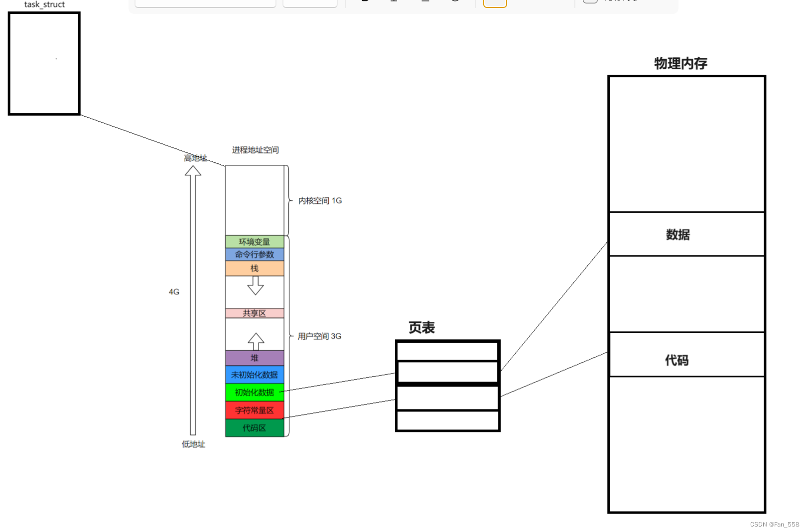Select the tall address-direction arrow beside 4G
The width and height of the screenshot is (807, 532).
tap(193, 300)
